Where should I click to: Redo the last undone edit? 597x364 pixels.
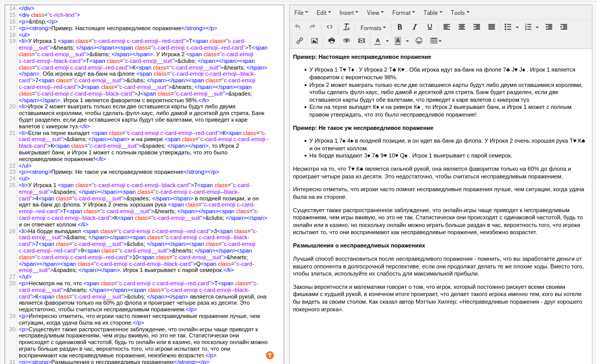click(313, 27)
